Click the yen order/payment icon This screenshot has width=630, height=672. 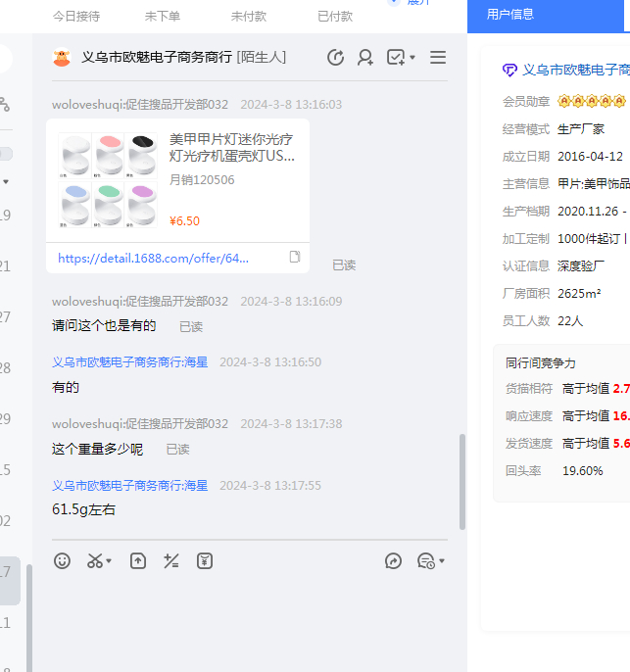pyautogui.click(x=204, y=561)
